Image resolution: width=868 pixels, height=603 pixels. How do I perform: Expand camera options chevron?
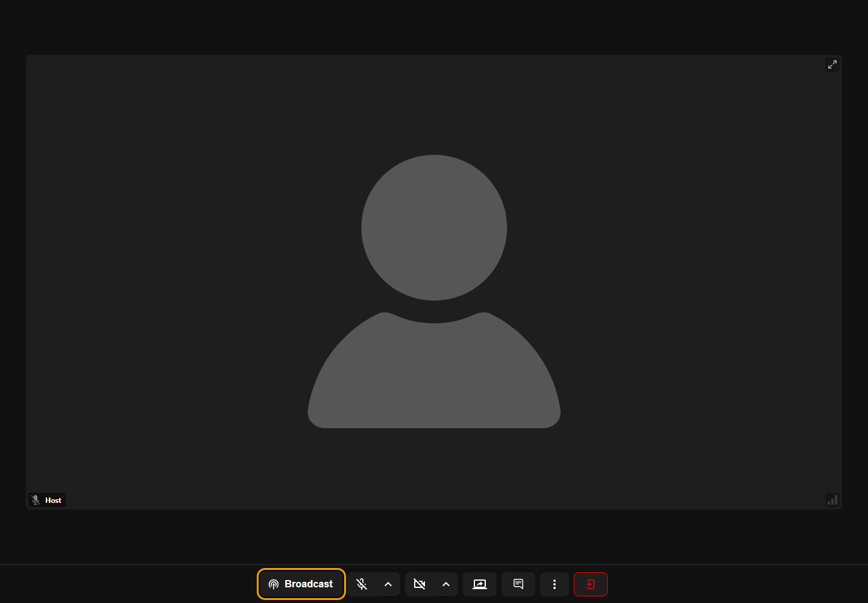click(x=446, y=584)
